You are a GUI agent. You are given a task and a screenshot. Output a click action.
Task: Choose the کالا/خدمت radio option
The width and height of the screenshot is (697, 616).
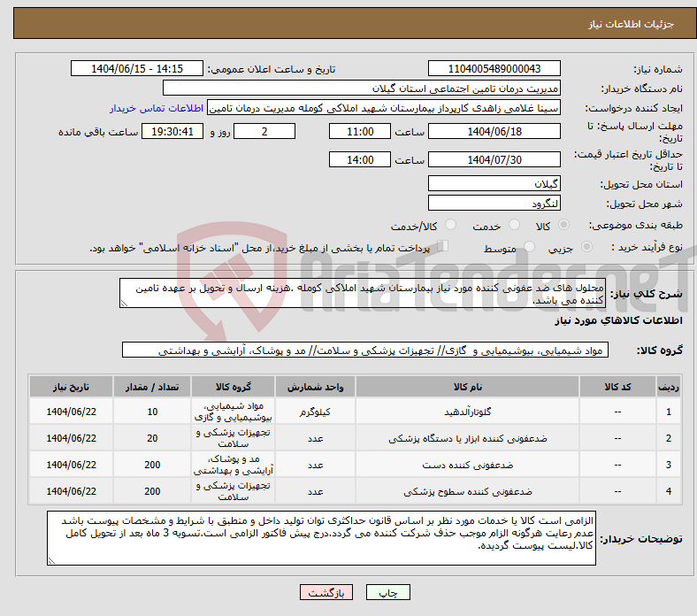click(451, 227)
